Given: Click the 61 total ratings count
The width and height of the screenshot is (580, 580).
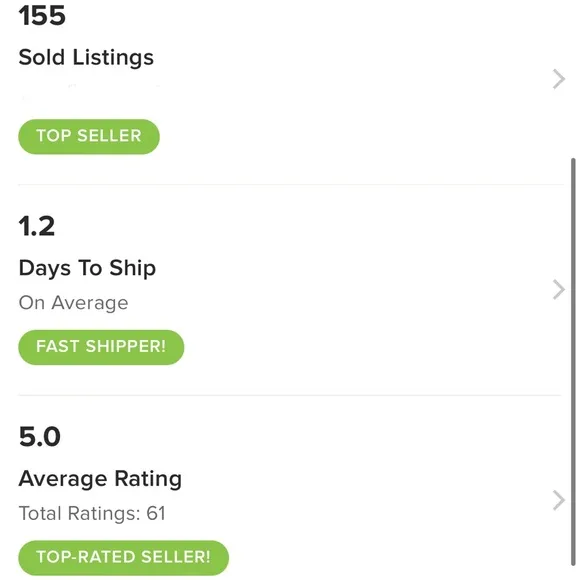Looking at the screenshot, I should 156,513.
